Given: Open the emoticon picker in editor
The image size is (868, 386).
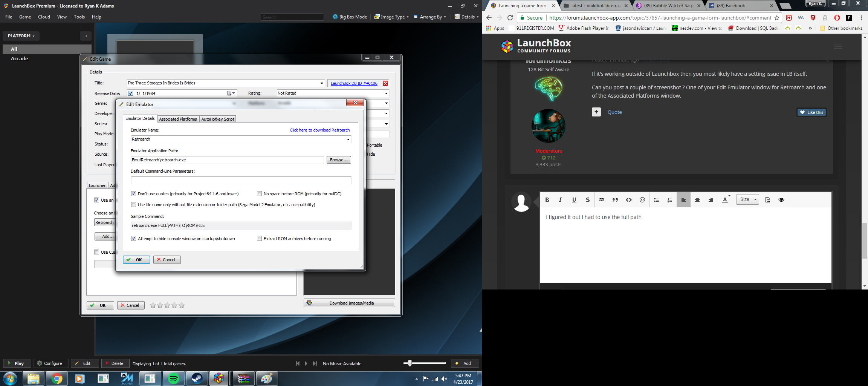Looking at the screenshot, I should (642, 200).
